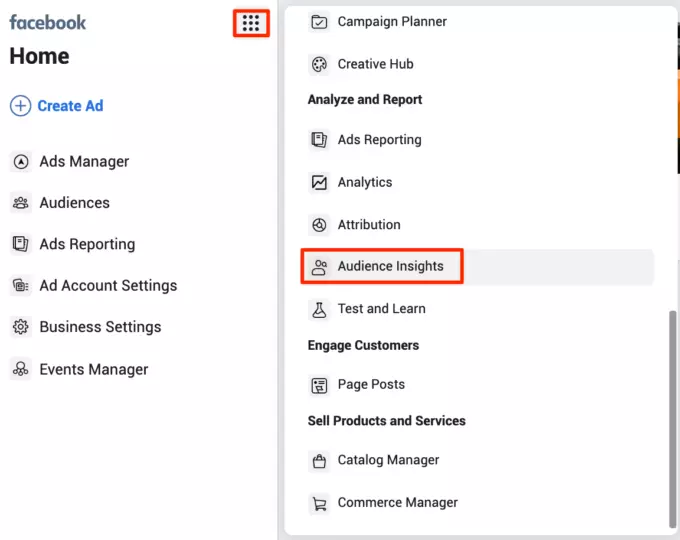680x540 pixels.
Task: Select Page Posts under Engage Customers
Action: [371, 385]
